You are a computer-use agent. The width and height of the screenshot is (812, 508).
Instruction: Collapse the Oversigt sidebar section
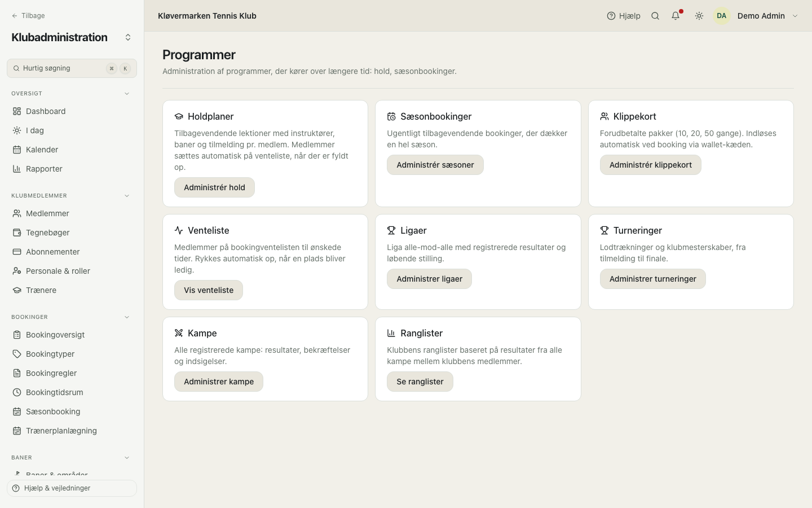click(127, 94)
